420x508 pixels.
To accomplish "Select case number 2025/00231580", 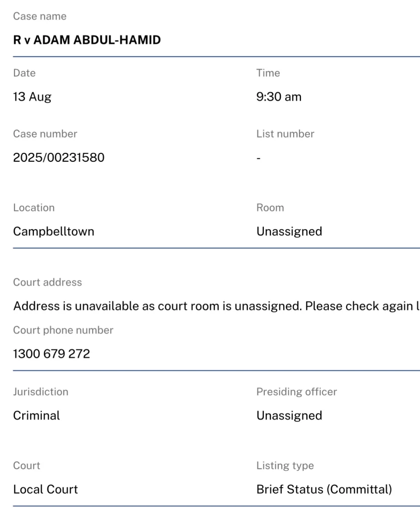I will coord(59,158).
